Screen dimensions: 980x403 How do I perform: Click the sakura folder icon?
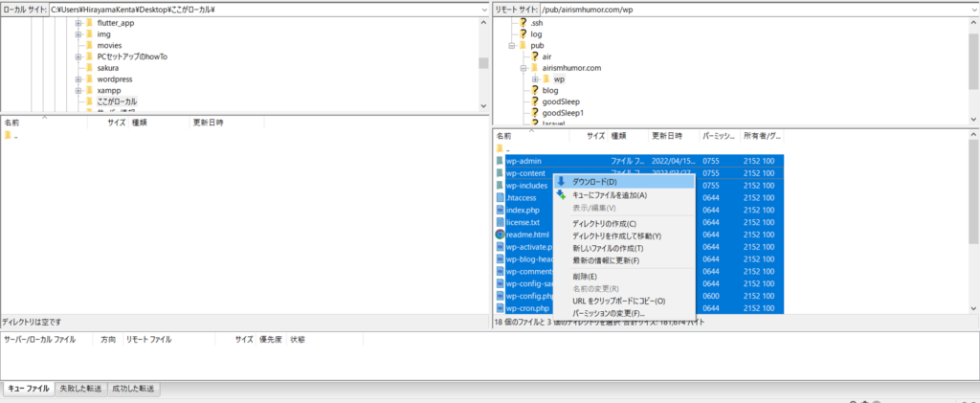pos(89,68)
